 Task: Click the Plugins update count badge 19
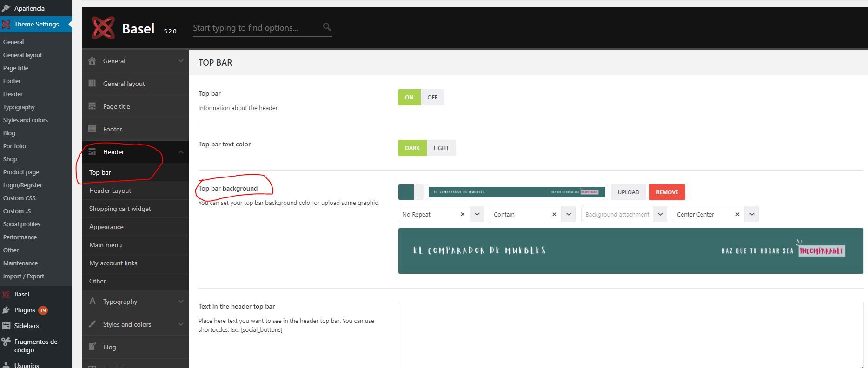point(43,310)
